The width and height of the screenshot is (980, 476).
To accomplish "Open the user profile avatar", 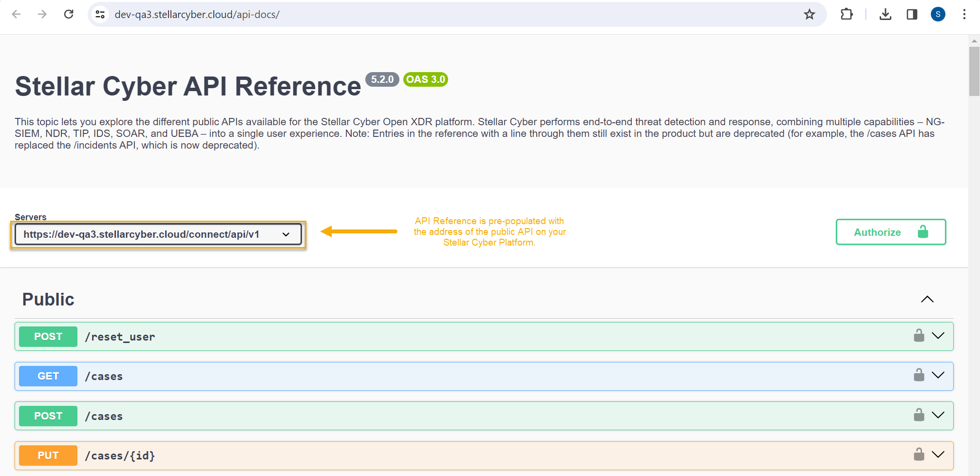I will click(938, 15).
